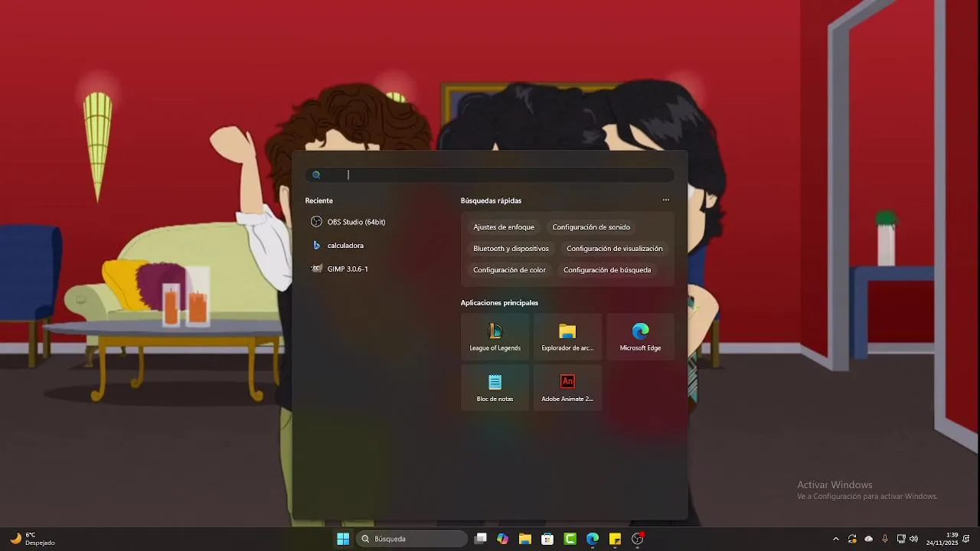Open clock and date 24/11/2025

click(x=942, y=539)
